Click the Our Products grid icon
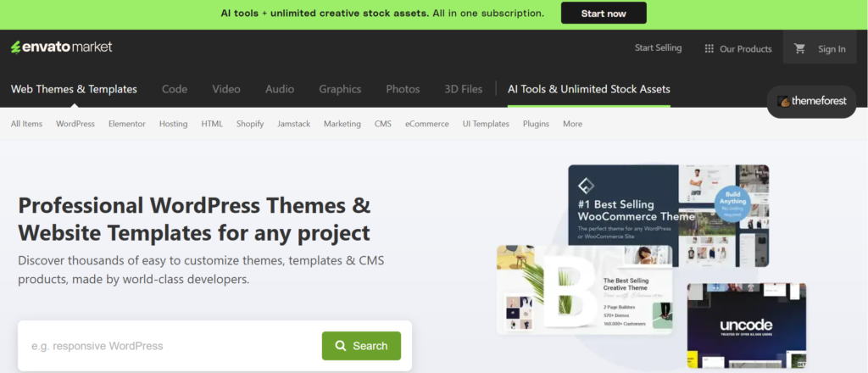868x373 pixels. [x=709, y=48]
